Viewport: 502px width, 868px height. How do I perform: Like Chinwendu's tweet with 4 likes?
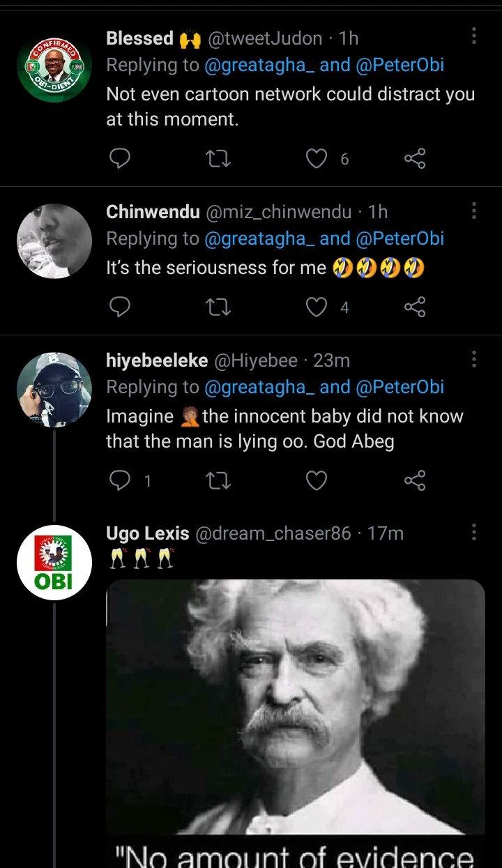pyautogui.click(x=317, y=307)
